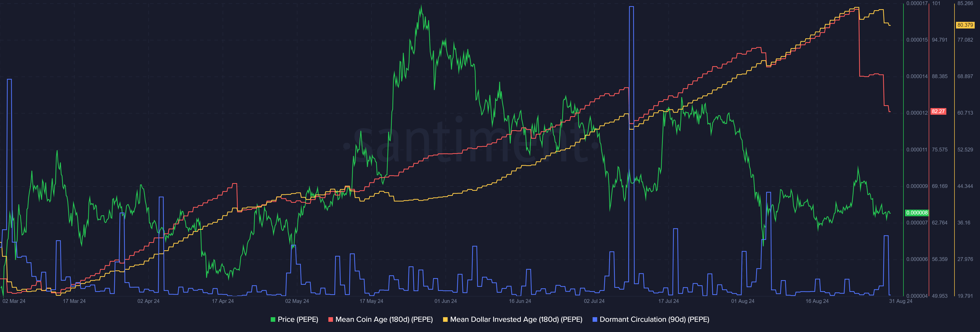This screenshot has height=332, width=980.
Task: Click the 02 Apr 24 date label
Action: tap(148, 301)
